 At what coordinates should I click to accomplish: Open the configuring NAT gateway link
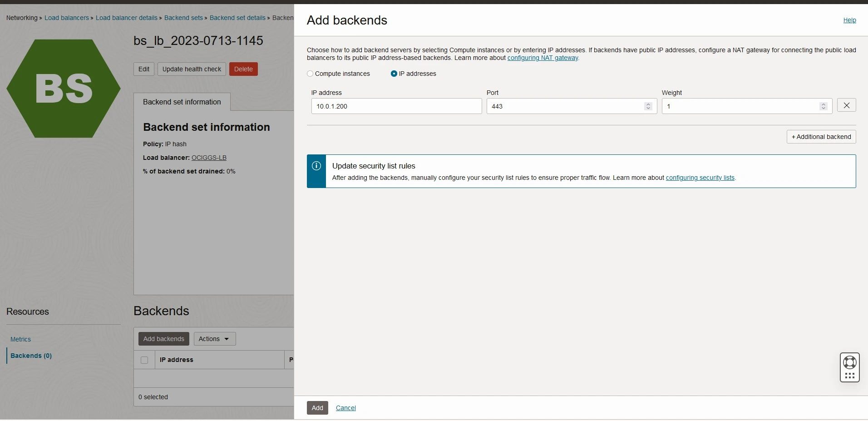(542, 58)
